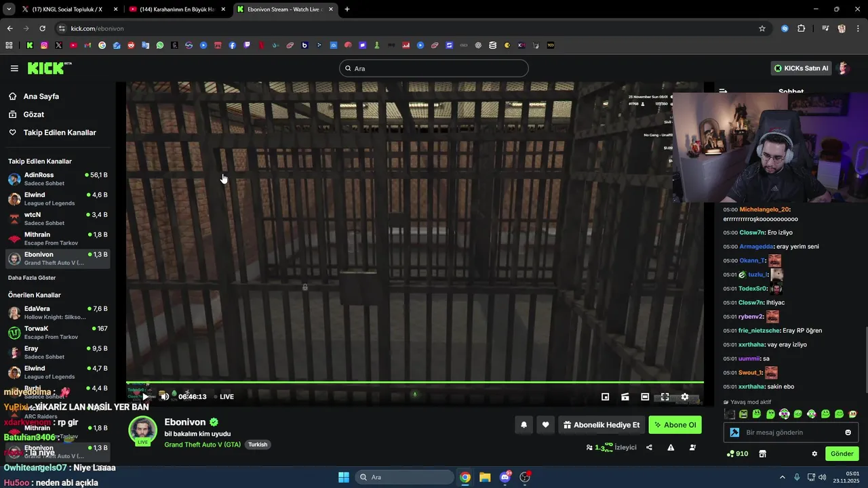The width and height of the screenshot is (868, 488).
Task: Play or pause the stream
Action: point(144,396)
